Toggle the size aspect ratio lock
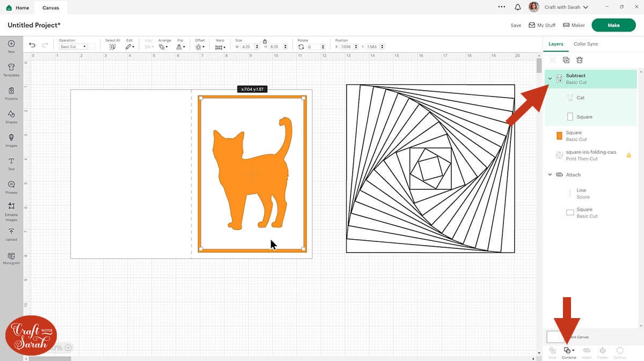Image resolution: width=644 pixels, height=361 pixels. pyautogui.click(x=265, y=41)
